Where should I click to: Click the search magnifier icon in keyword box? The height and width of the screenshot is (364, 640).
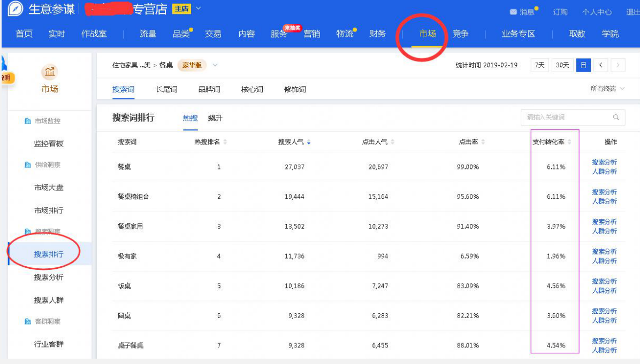615,118
